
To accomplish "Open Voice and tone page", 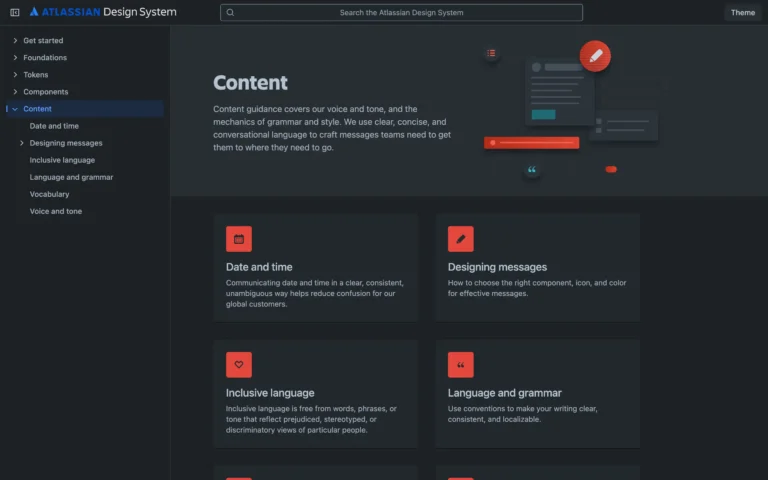I will 56,211.
